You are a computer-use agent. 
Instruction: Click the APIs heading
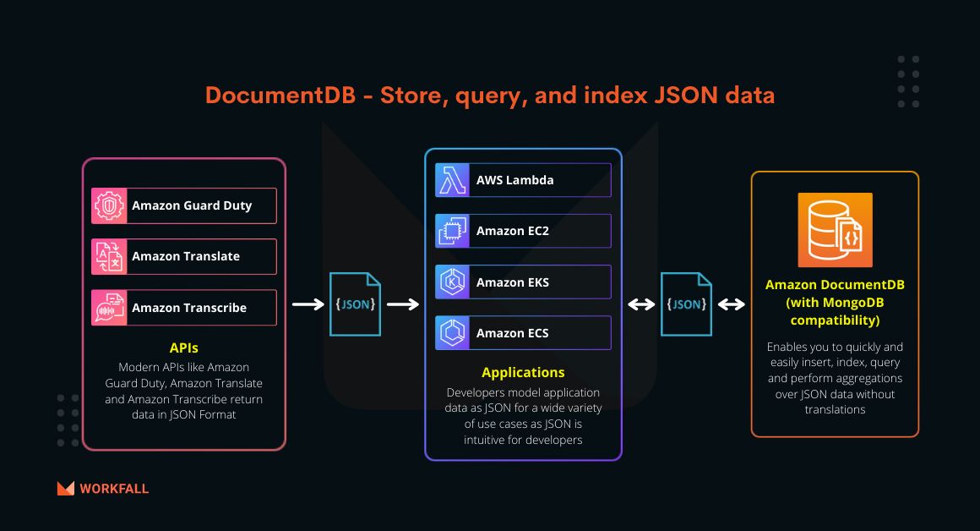click(x=184, y=348)
